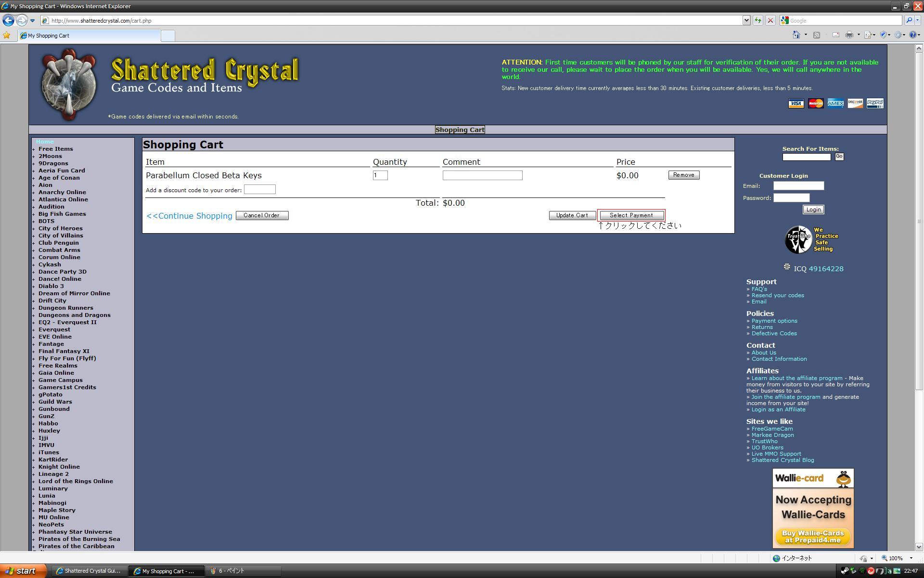924x578 pixels.
Task: Click the ICQ number 49164228 link
Action: pyautogui.click(x=826, y=269)
